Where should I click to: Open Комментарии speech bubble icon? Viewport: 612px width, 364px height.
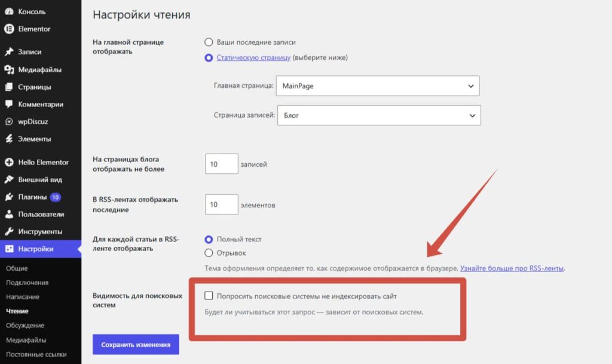tap(9, 104)
